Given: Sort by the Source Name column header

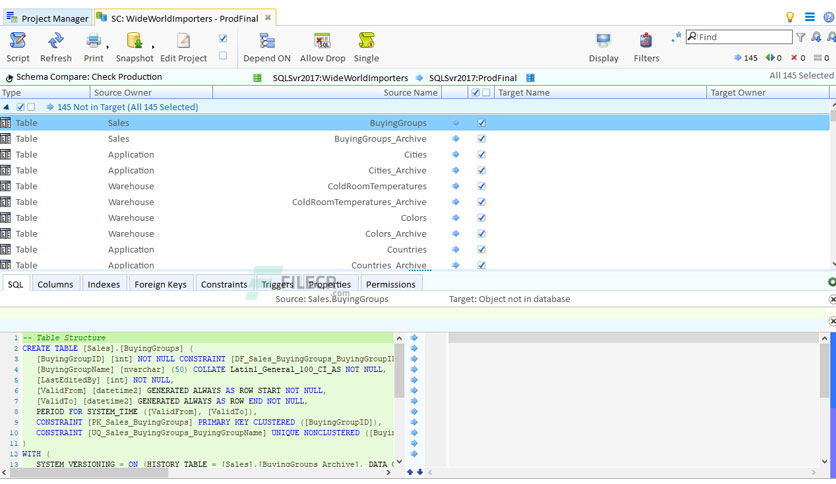Looking at the screenshot, I should tap(326, 93).
